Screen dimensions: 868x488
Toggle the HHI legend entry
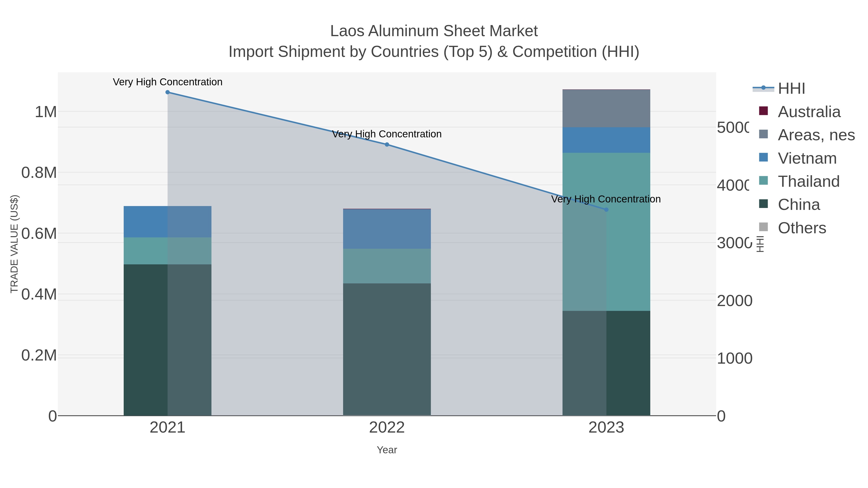pos(779,88)
